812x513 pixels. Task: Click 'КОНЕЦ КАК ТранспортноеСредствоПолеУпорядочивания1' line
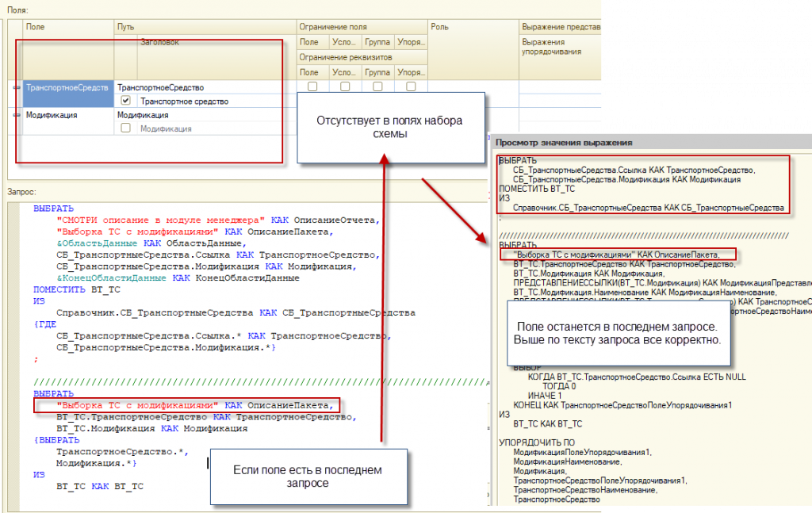point(623,405)
